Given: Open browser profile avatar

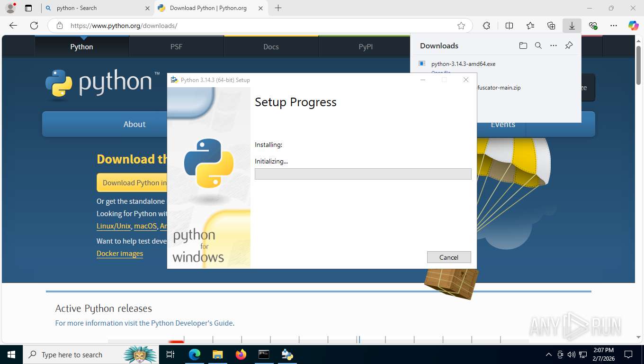Looking at the screenshot, I should (10, 8).
